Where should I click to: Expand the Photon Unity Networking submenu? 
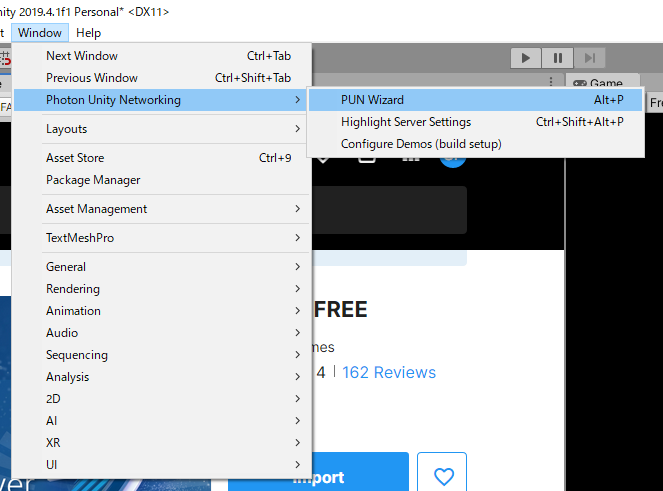coord(162,100)
